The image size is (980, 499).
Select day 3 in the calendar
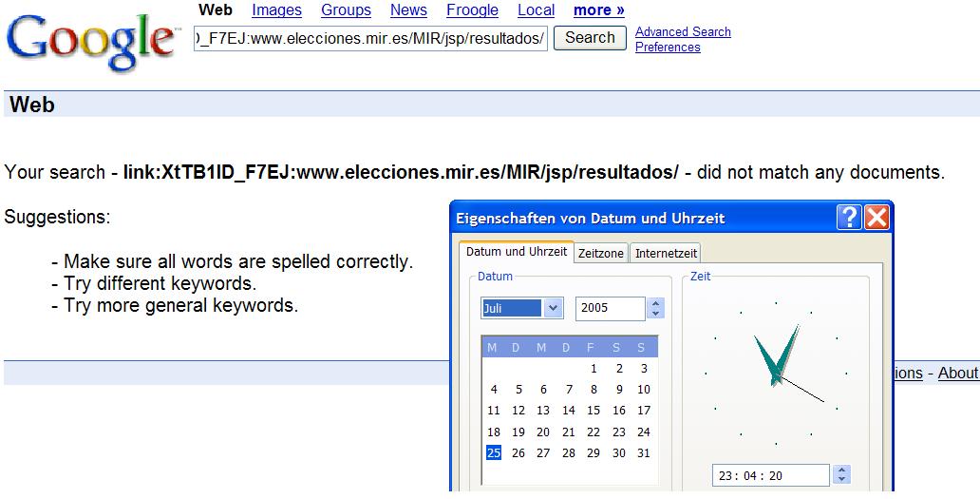pyautogui.click(x=644, y=369)
